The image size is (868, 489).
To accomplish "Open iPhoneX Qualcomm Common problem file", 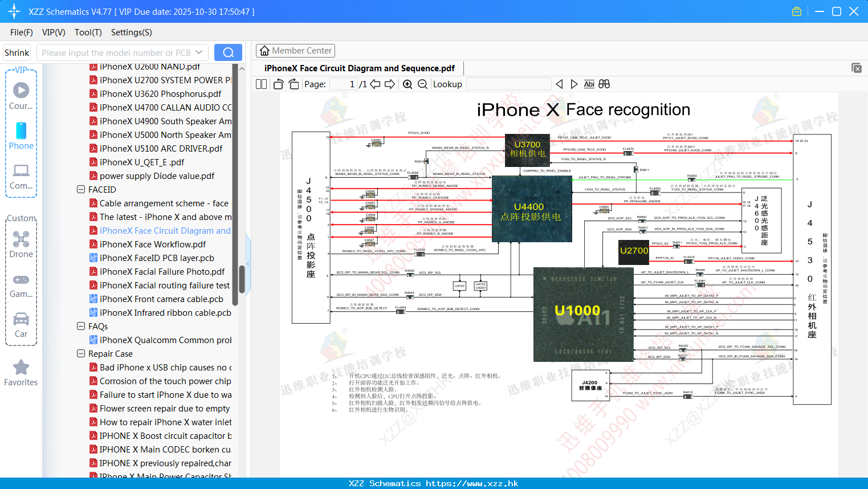I will coord(161,340).
